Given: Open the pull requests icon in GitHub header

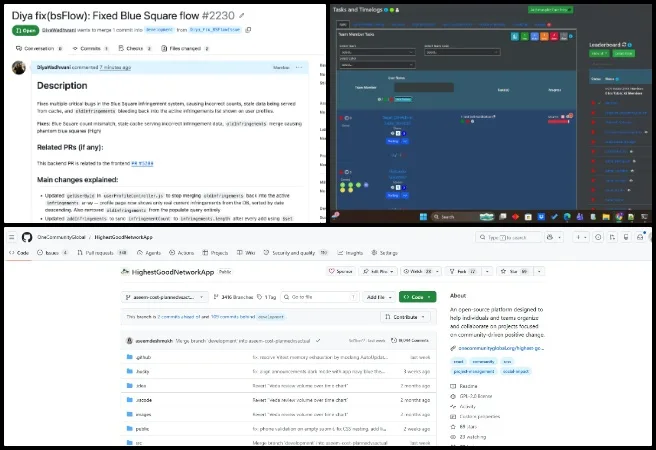Looking at the screenshot, I should point(612,238).
